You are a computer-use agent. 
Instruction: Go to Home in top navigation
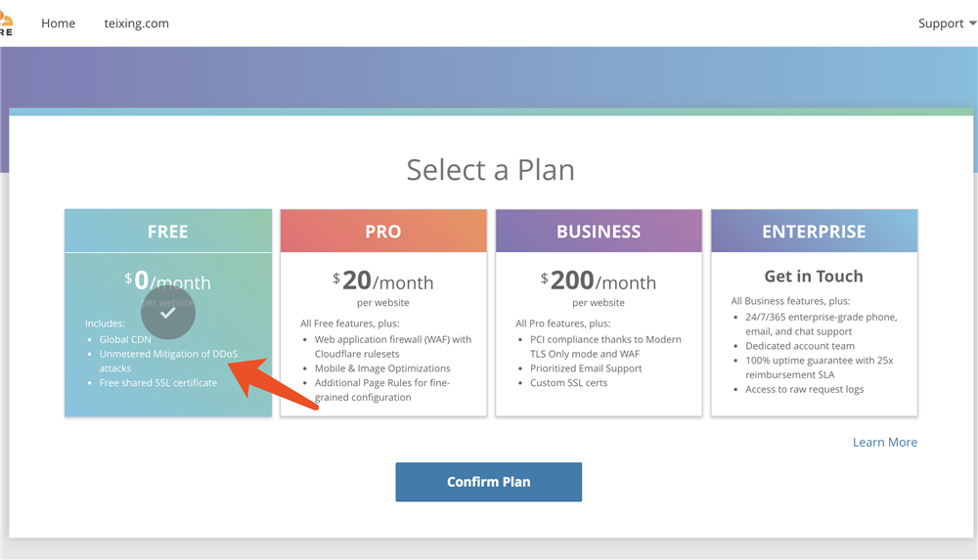[x=58, y=23]
